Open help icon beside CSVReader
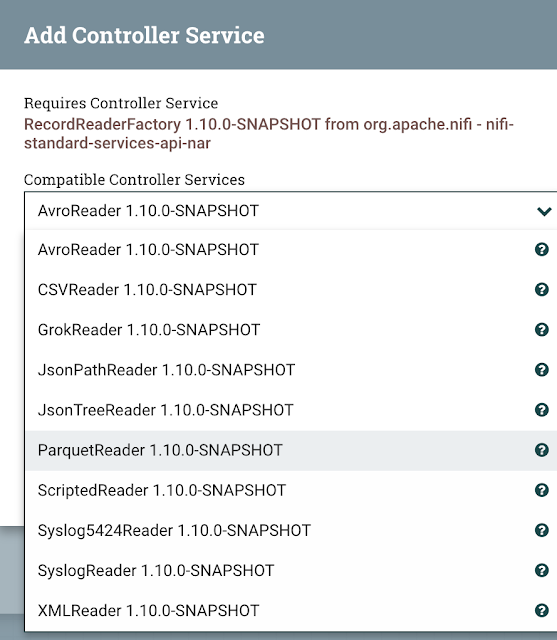Screen dimensions: 557x640 (x=541, y=289)
